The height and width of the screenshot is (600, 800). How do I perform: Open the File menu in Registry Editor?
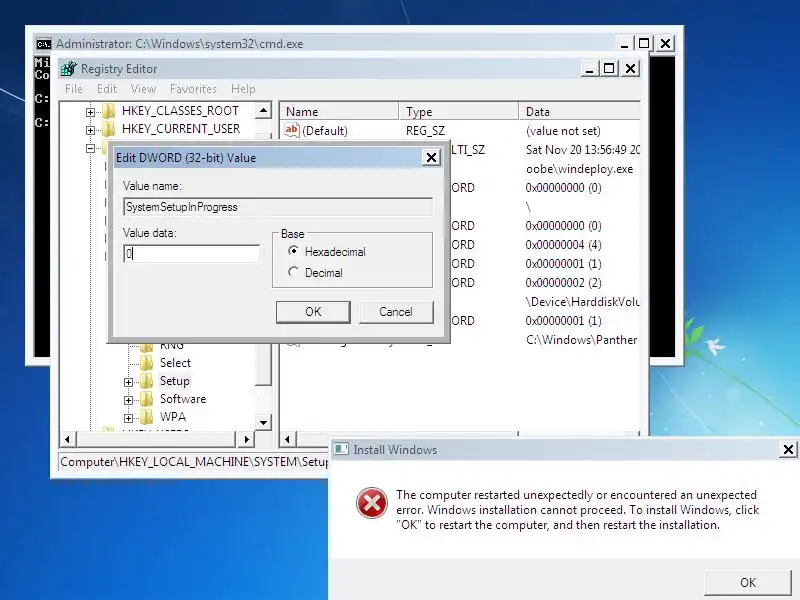[74, 89]
